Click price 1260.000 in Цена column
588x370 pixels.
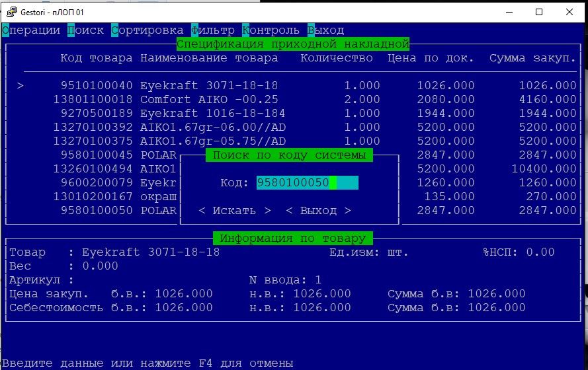tap(446, 182)
